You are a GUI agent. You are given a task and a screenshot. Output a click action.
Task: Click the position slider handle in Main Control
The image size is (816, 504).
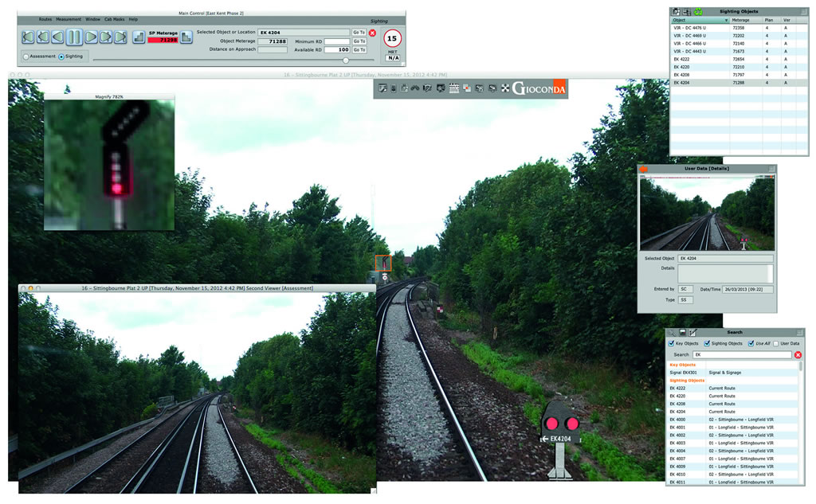346,60
